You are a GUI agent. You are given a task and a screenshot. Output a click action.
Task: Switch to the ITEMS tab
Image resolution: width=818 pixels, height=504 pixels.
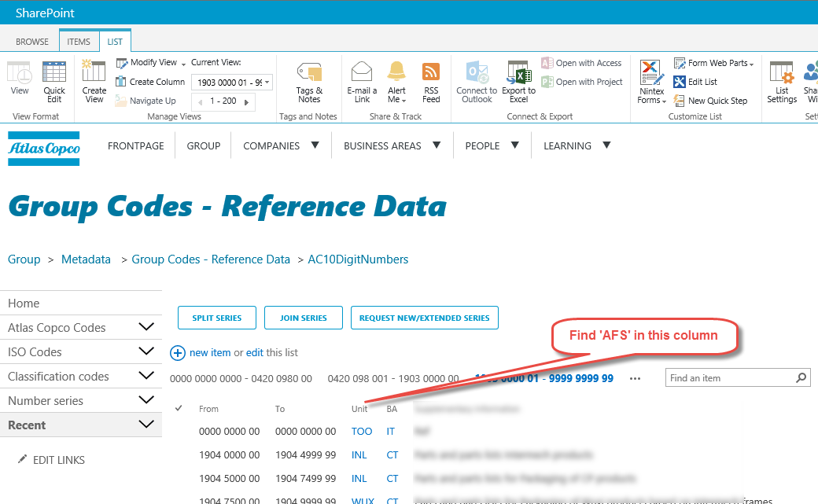78,42
